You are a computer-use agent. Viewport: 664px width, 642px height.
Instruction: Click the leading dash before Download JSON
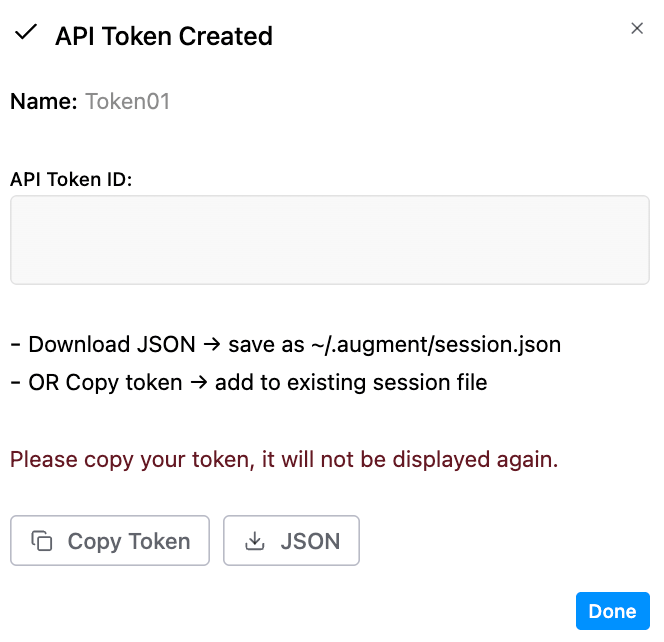click(x=15, y=344)
